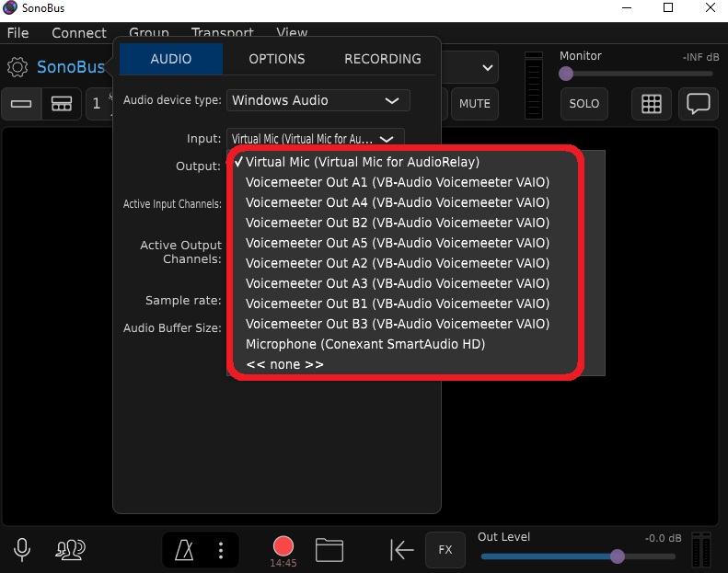Open the chat bubble icon
Image resolution: width=728 pixels, height=573 pixels.
click(699, 103)
